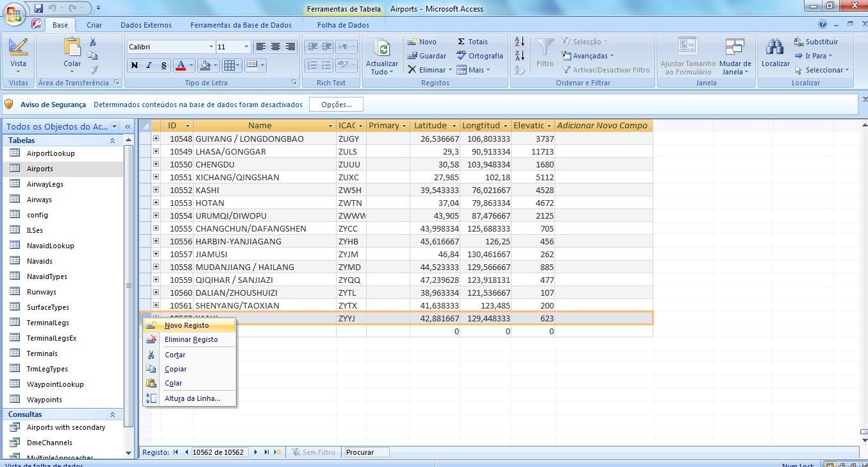Toggle underline formatting (S)
868x467 pixels.
point(164,65)
